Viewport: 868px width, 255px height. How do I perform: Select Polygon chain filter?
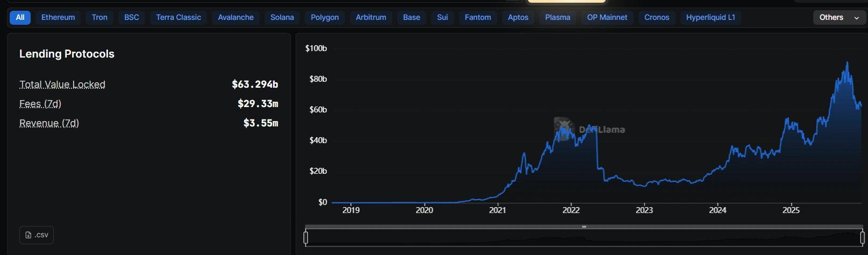325,17
